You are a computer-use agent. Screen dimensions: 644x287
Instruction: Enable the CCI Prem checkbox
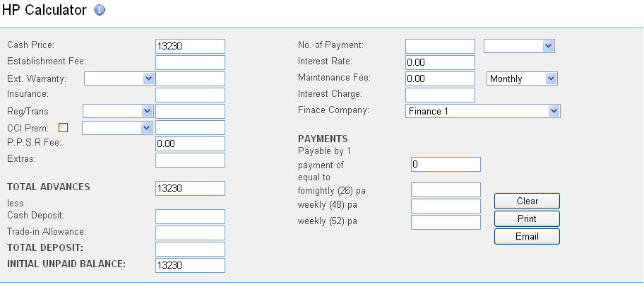click(64, 128)
